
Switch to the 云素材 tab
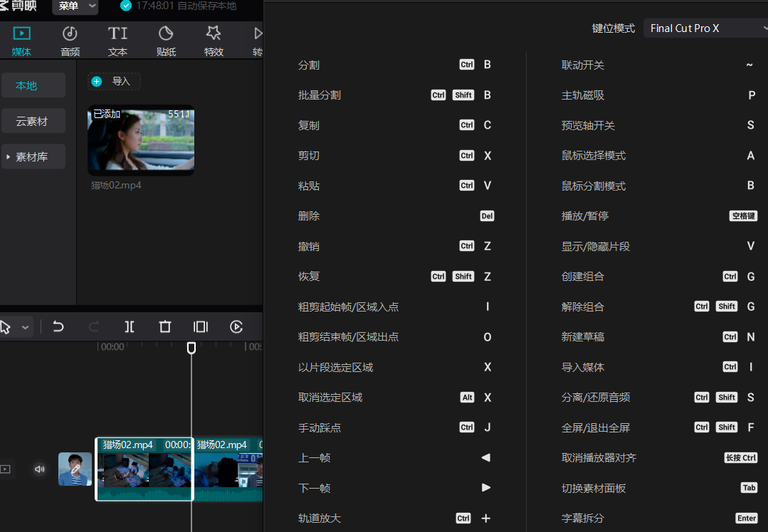click(x=33, y=120)
